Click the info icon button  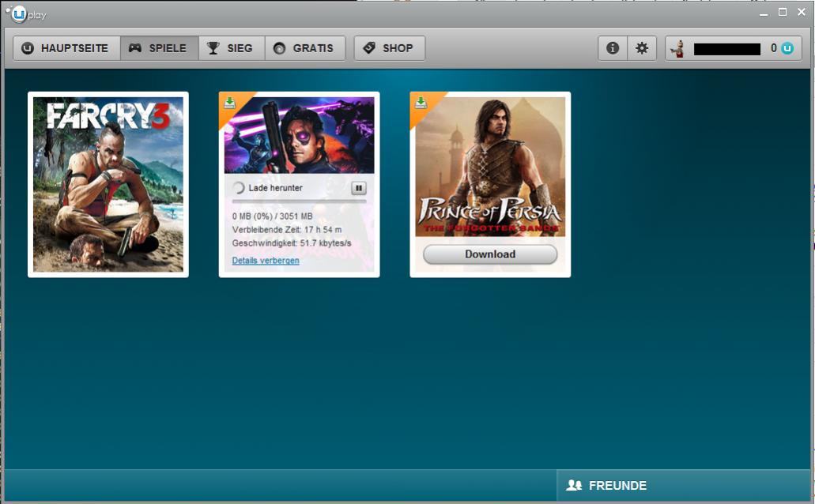pos(613,48)
